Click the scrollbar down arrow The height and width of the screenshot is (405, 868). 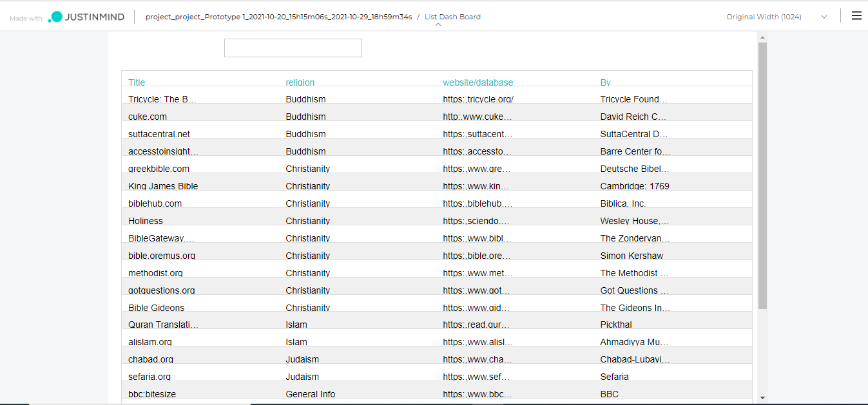(x=762, y=398)
